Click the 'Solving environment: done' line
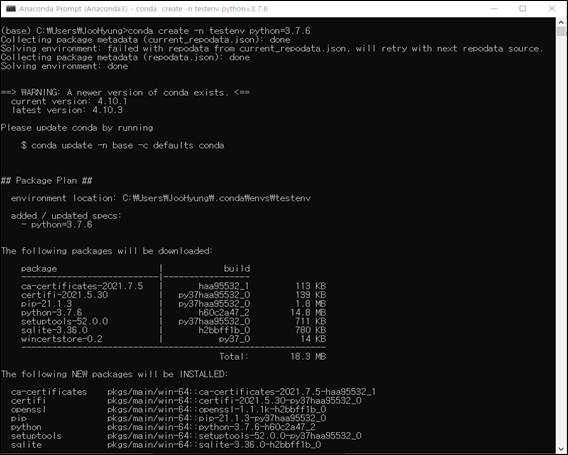568x455 pixels. pos(64,66)
